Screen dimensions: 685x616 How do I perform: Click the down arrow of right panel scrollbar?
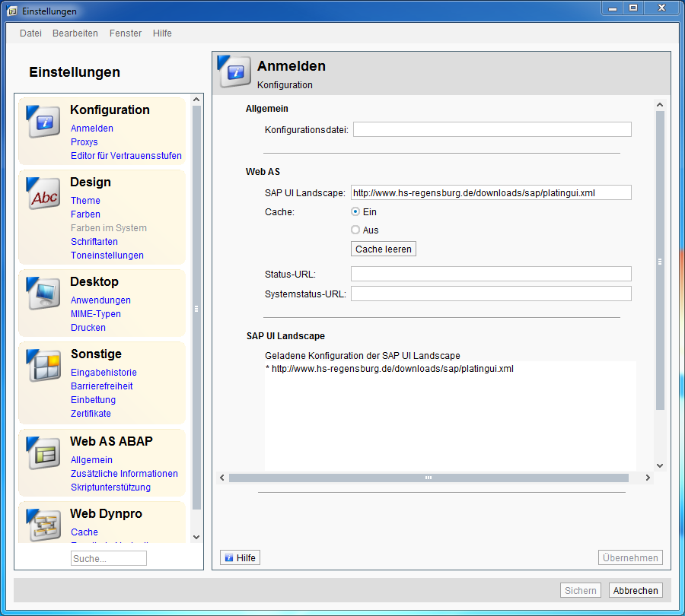660,465
